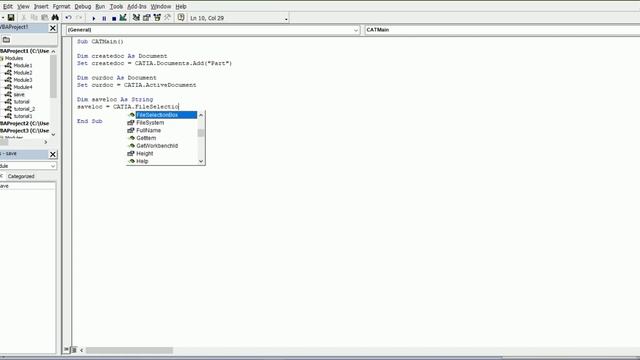Click the dropdown arrow left of Save icon
This screenshot has height=360, width=640.
[2, 18]
